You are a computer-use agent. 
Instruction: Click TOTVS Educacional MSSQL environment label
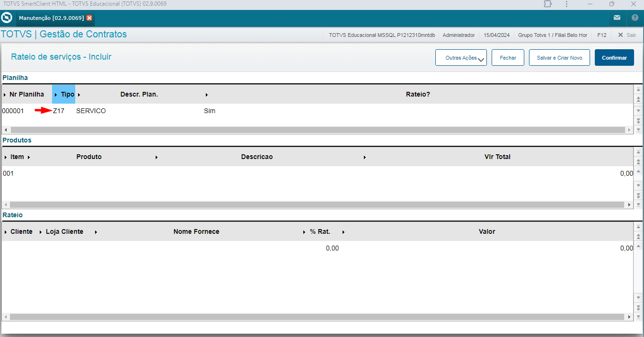pyautogui.click(x=382, y=35)
